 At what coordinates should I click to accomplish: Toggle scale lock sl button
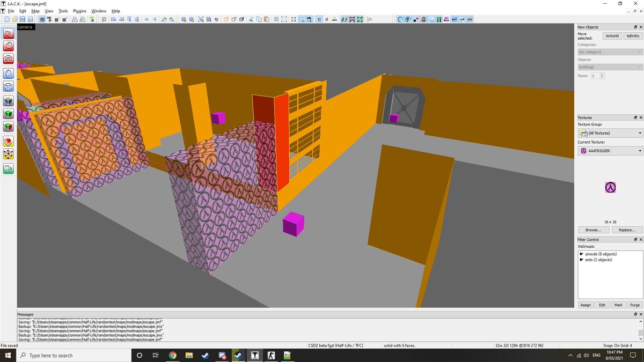(x=327, y=19)
